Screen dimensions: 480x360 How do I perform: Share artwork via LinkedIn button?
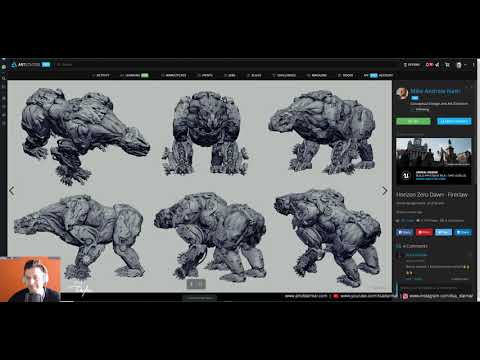pyautogui.click(x=463, y=232)
